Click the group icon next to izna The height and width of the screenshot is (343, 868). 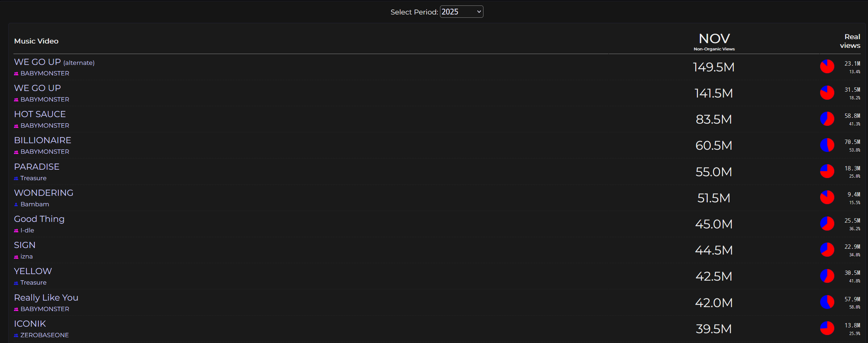pyautogui.click(x=16, y=257)
